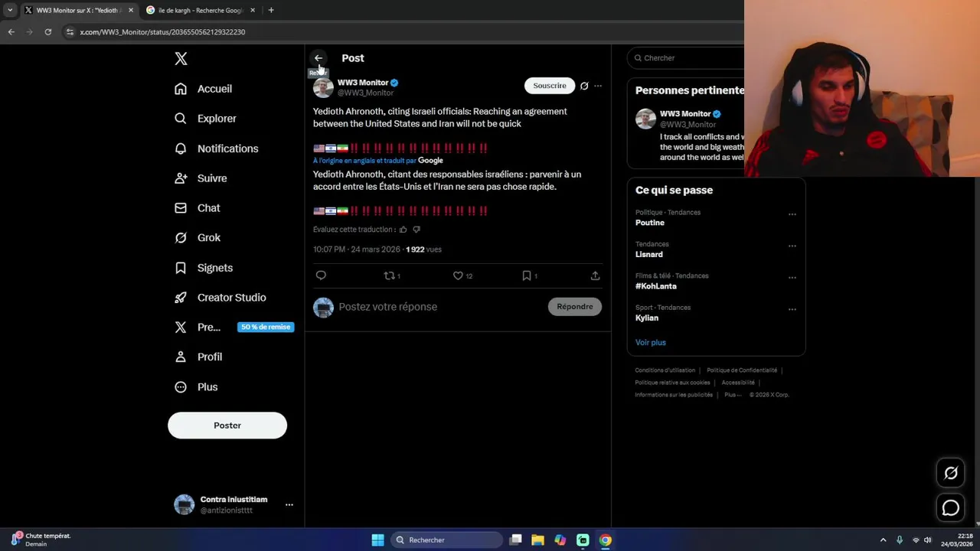Click WW3 Monitor avatar on the post
The width and height of the screenshot is (980, 551).
point(324,87)
